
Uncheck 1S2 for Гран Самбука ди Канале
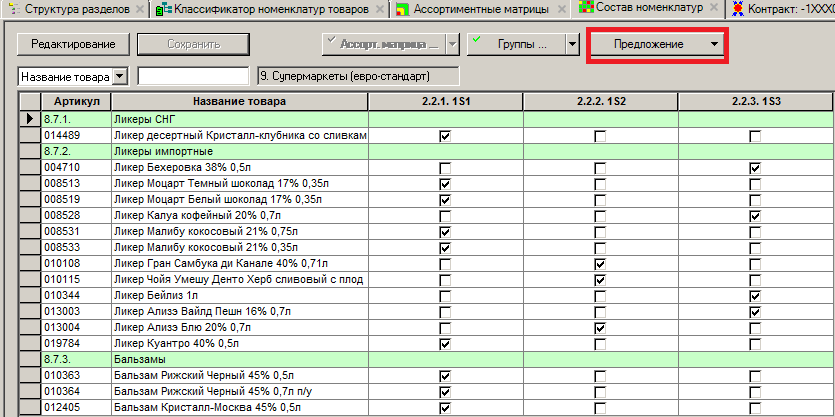click(600, 264)
